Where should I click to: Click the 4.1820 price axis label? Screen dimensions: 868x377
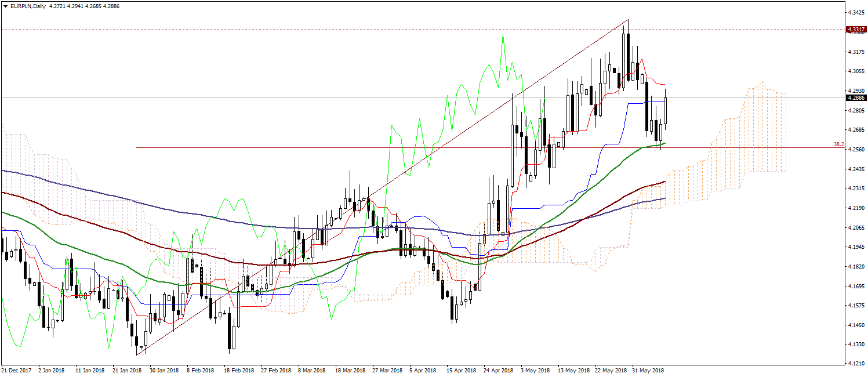click(856, 266)
